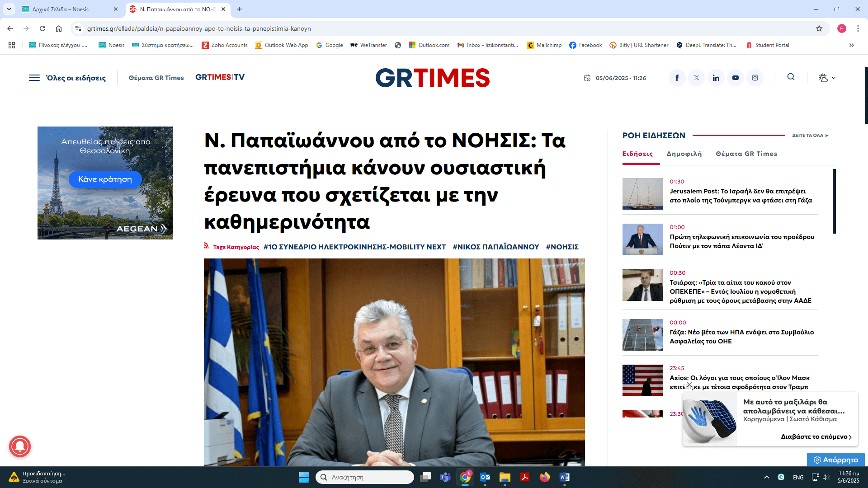Expand hidden bookmarks chevron

(851, 45)
